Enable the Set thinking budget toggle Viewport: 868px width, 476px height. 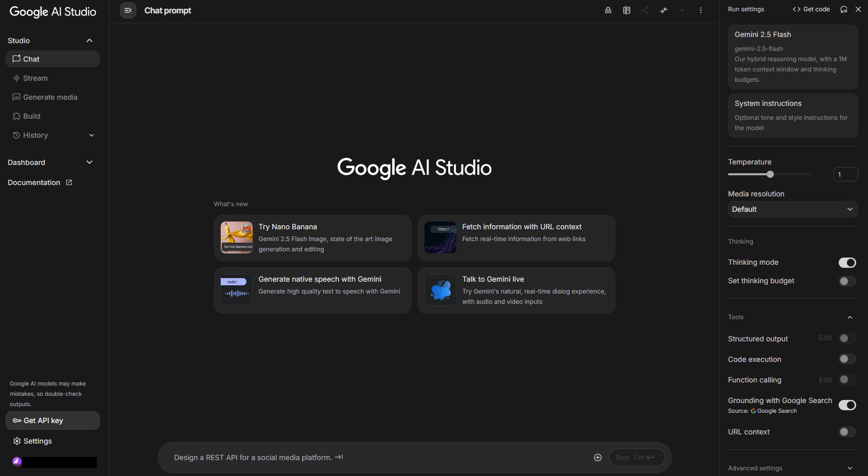(x=847, y=281)
